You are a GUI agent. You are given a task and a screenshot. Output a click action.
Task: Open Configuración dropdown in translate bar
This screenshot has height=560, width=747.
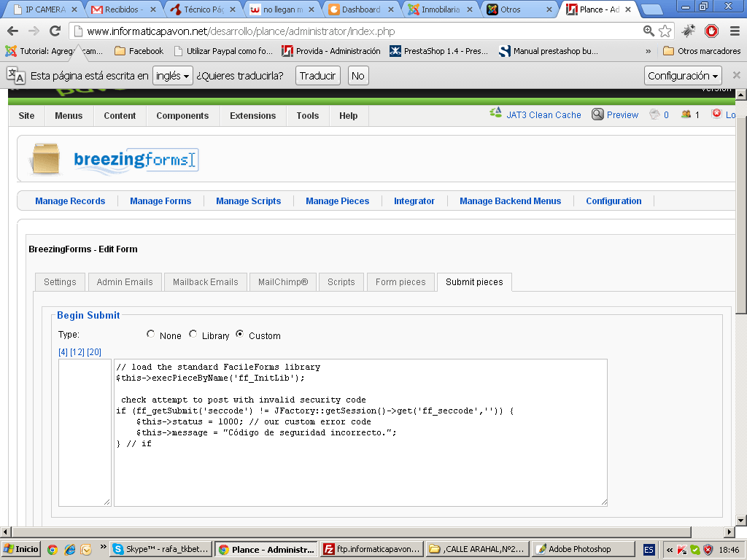coord(683,76)
